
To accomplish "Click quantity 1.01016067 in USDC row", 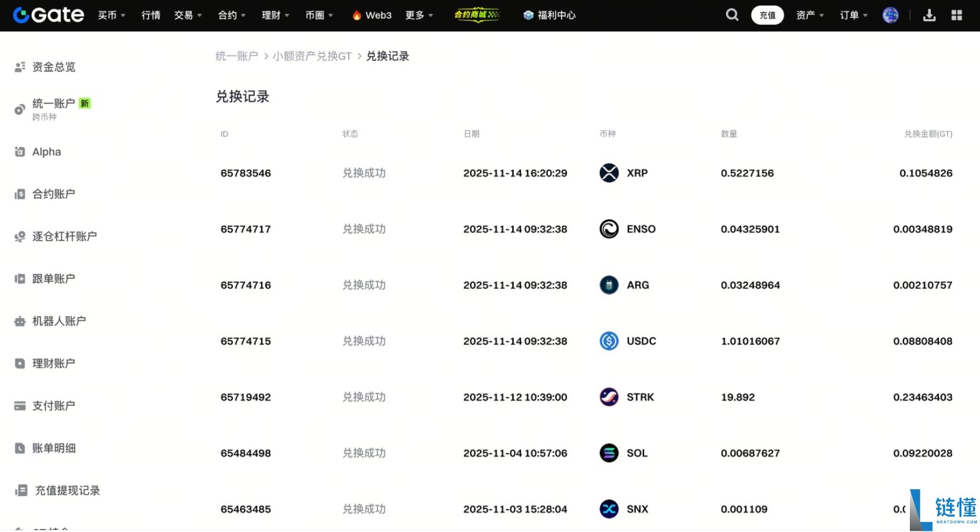I will tap(750, 341).
